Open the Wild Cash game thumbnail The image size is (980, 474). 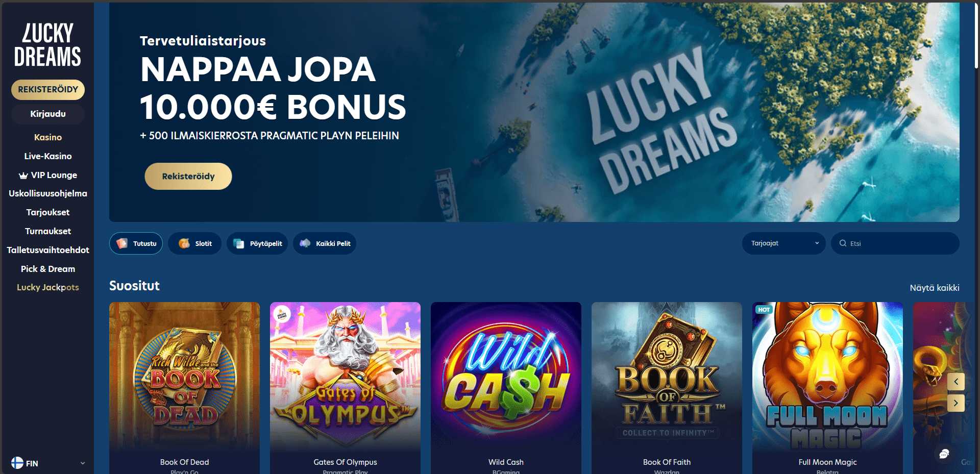point(506,378)
